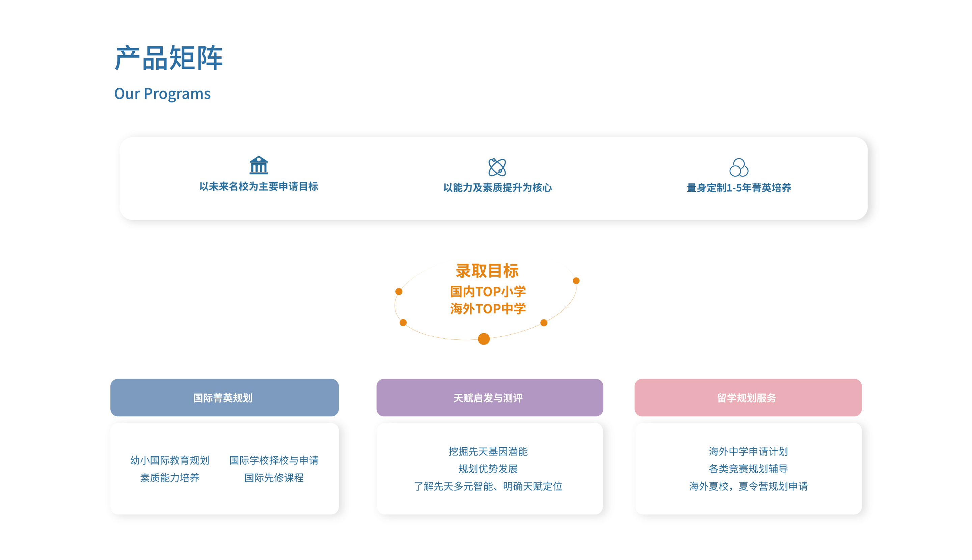Click the atom orbit icon
Image resolution: width=972 pixels, height=560 pixels.
pyautogui.click(x=497, y=167)
